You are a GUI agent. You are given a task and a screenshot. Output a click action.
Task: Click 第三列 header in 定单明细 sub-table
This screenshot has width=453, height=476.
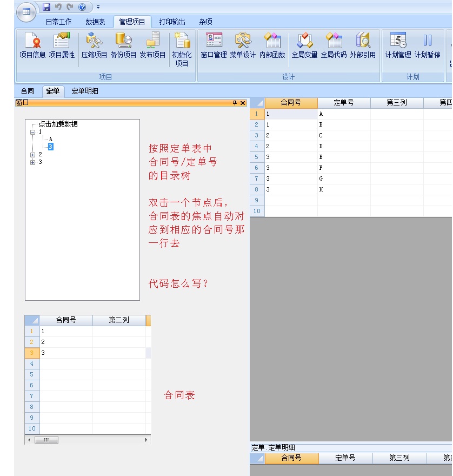399,458
